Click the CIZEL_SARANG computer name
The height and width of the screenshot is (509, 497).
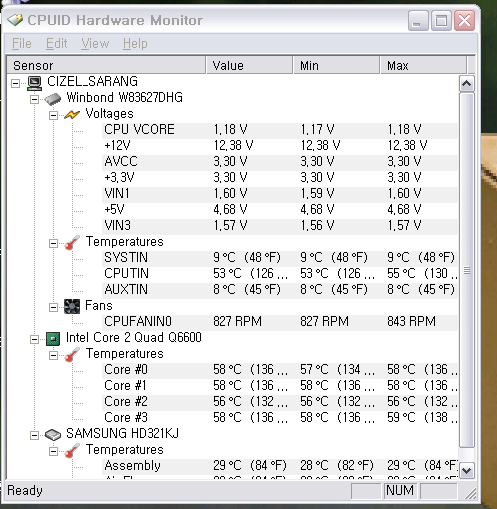click(x=92, y=82)
